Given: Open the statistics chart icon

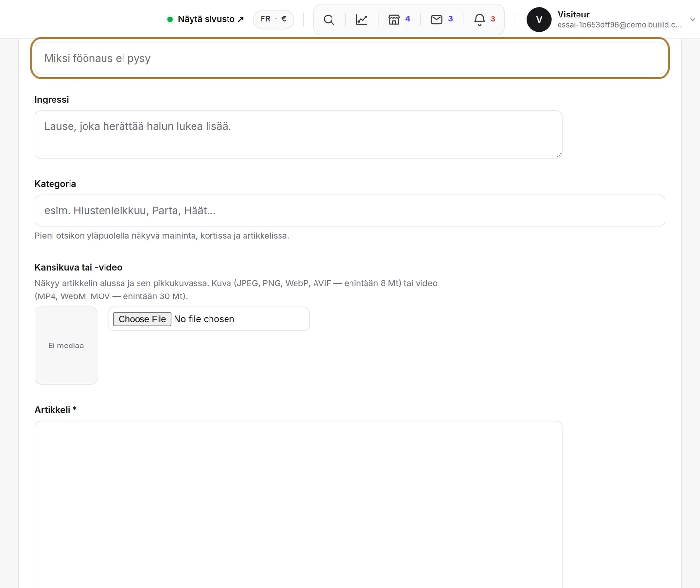Looking at the screenshot, I should (362, 19).
